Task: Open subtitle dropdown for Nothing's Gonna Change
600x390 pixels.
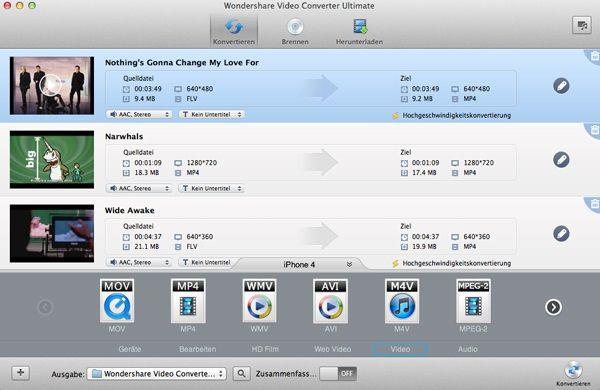Action: (212, 114)
